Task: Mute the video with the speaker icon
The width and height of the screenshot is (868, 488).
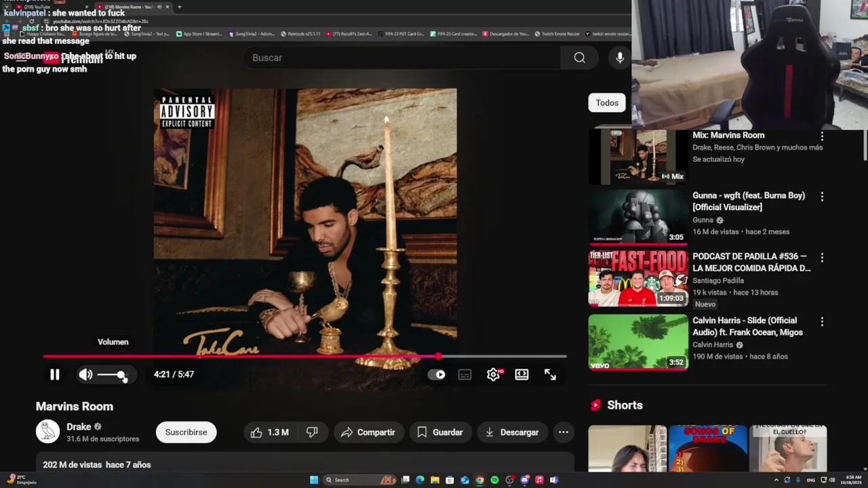Action: (x=85, y=374)
